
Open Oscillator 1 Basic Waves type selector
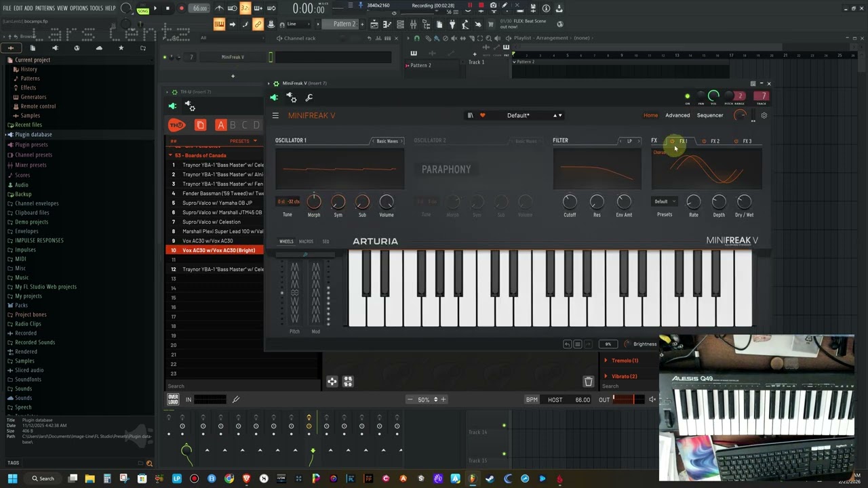tap(387, 141)
